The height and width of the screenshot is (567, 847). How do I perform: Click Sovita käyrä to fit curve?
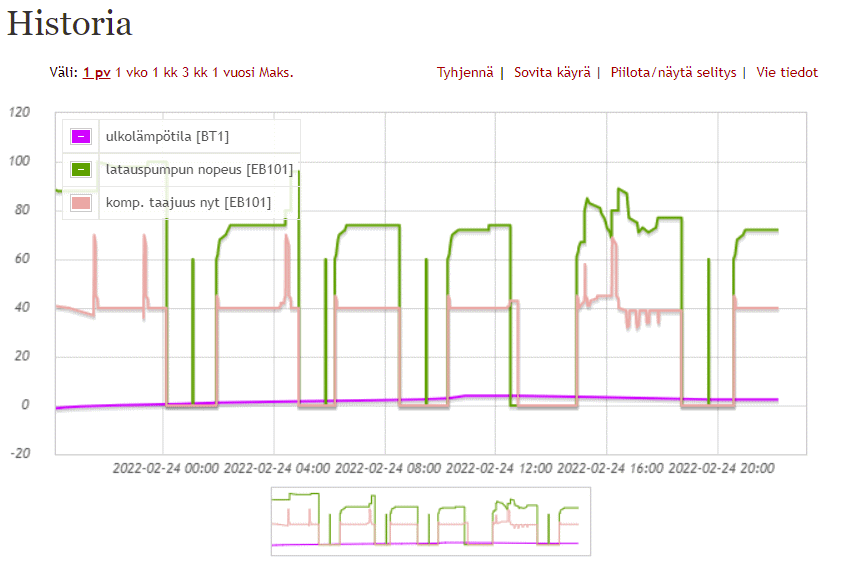click(x=553, y=73)
